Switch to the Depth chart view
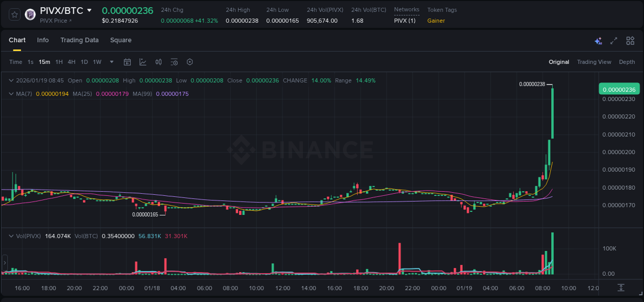 (626, 62)
